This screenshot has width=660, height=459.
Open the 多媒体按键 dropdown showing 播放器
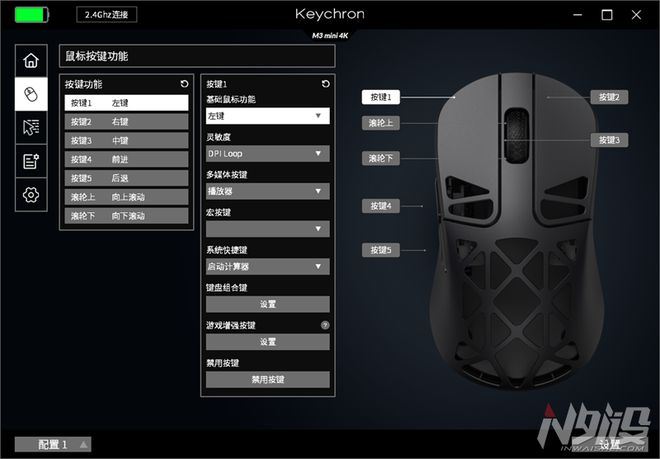click(x=268, y=191)
